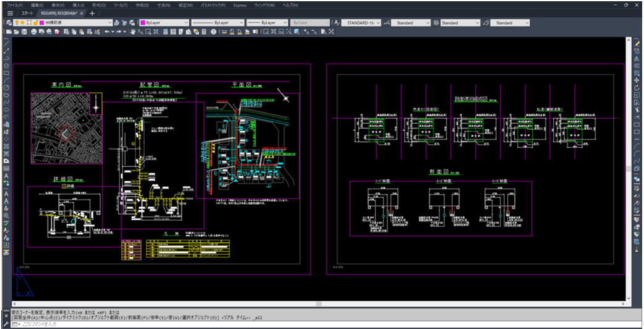
Task: Click the Undo arrow icon
Action: tap(107, 32)
